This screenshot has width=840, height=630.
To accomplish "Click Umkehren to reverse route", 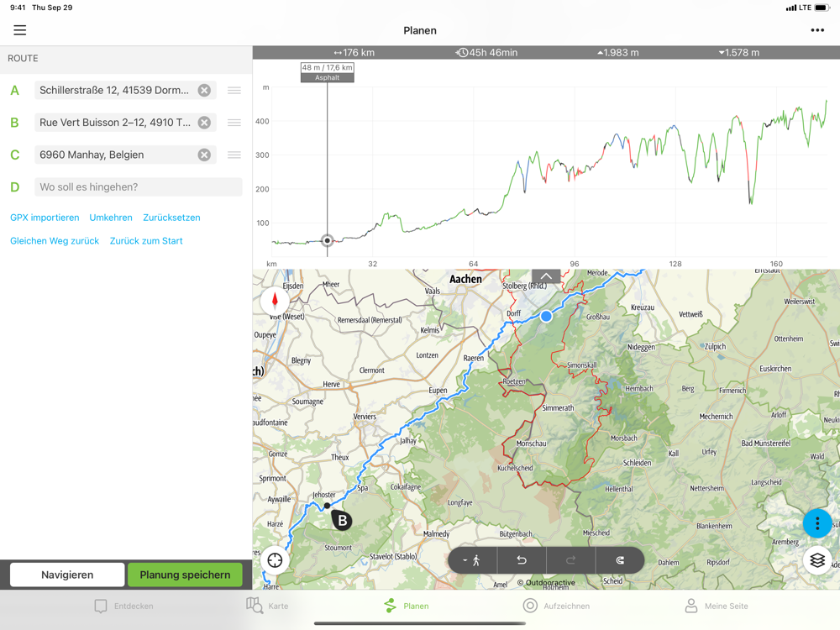I will (111, 218).
